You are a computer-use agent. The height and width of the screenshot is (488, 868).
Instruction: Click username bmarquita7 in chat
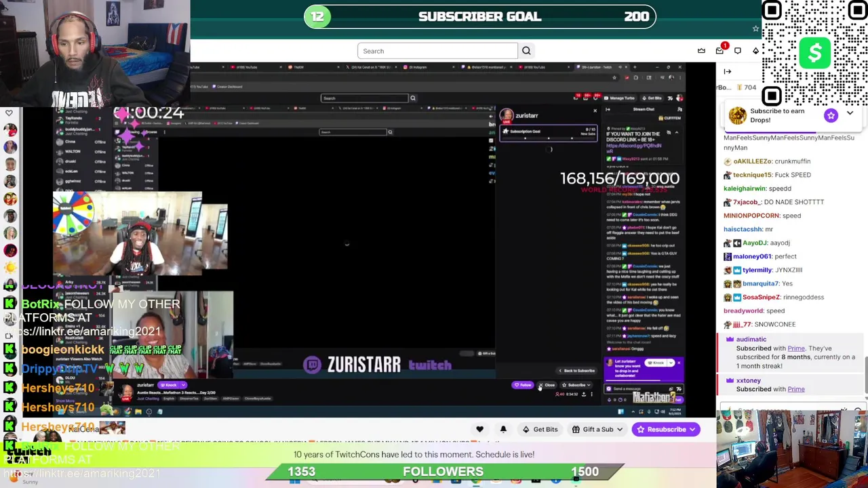(760, 283)
